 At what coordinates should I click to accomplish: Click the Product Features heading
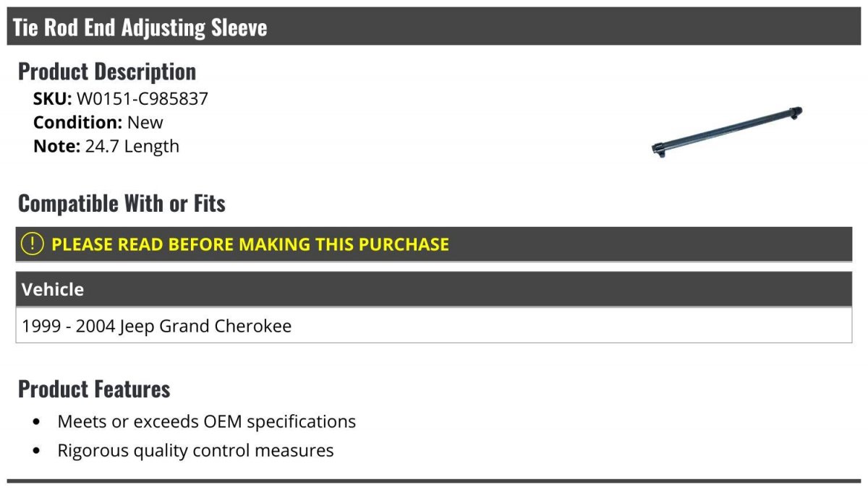pyautogui.click(x=94, y=389)
